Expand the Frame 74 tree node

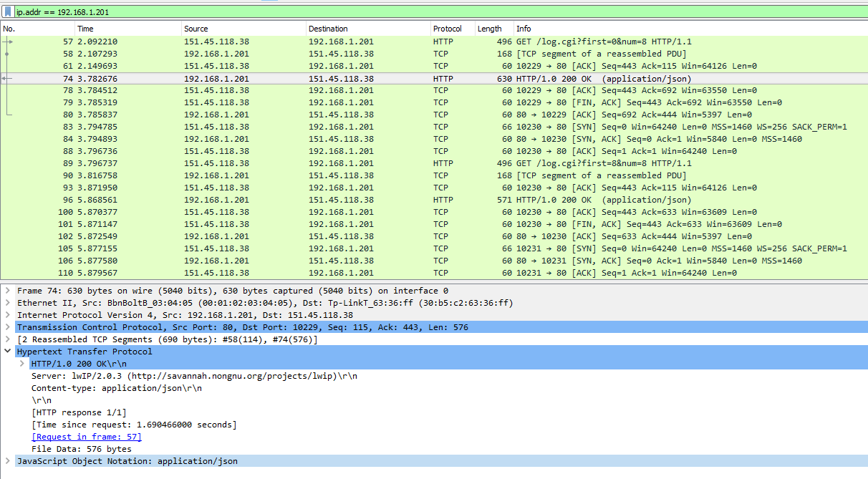click(8, 291)
